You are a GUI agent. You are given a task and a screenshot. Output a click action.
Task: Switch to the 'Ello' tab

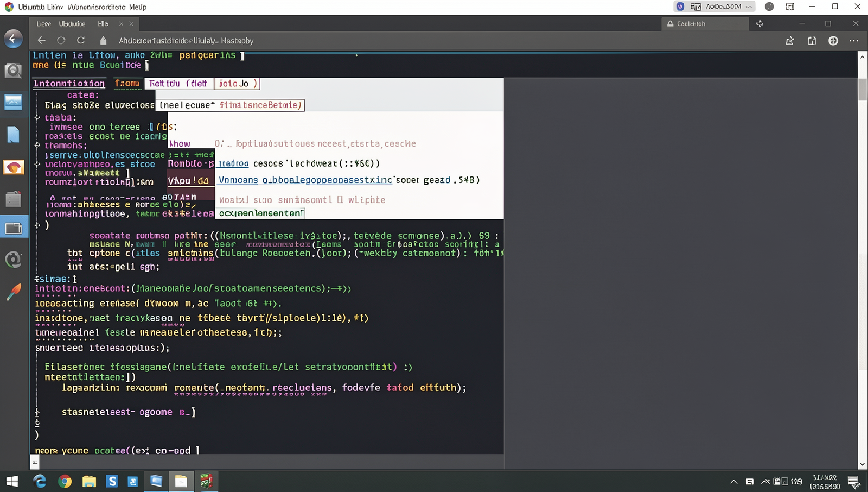(x=103, y=24)
